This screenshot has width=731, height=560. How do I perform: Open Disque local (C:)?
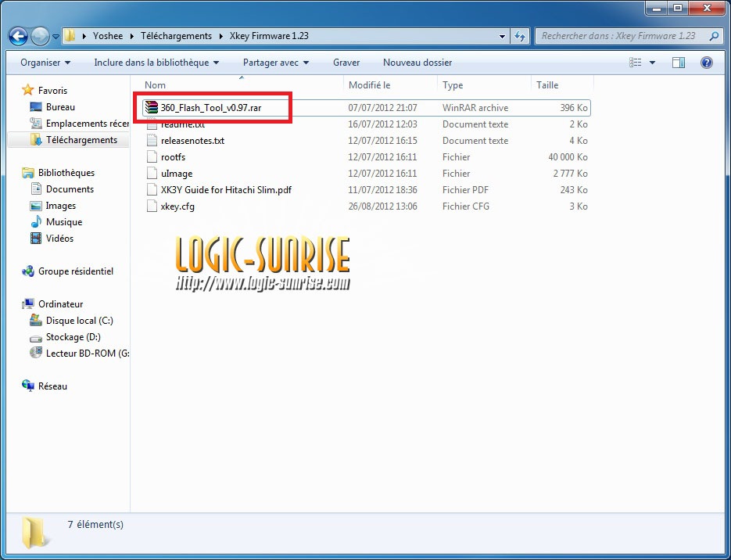tap(79, 321)
